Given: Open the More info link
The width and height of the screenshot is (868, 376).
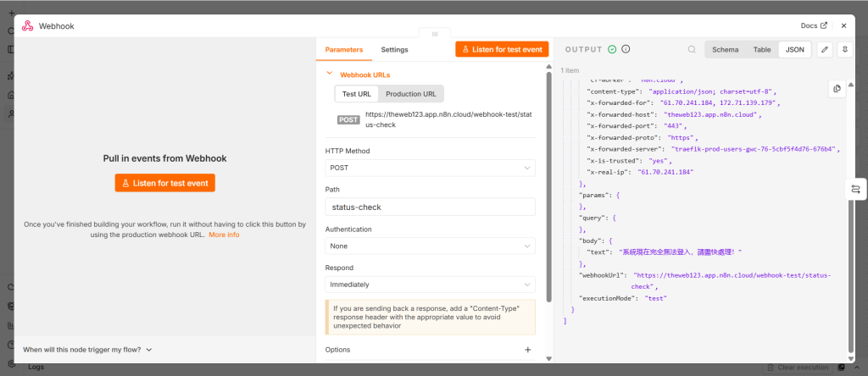Looking at the screenshot, I should coord(224,235).
